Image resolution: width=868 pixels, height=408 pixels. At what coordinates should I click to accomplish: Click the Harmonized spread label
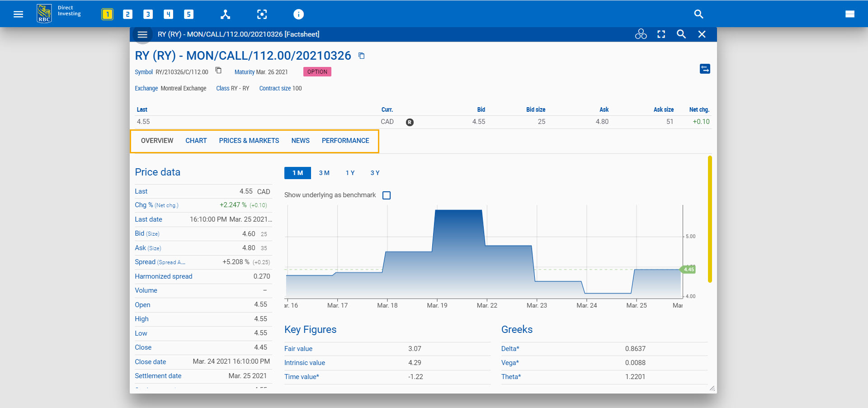tap(163, 276)
